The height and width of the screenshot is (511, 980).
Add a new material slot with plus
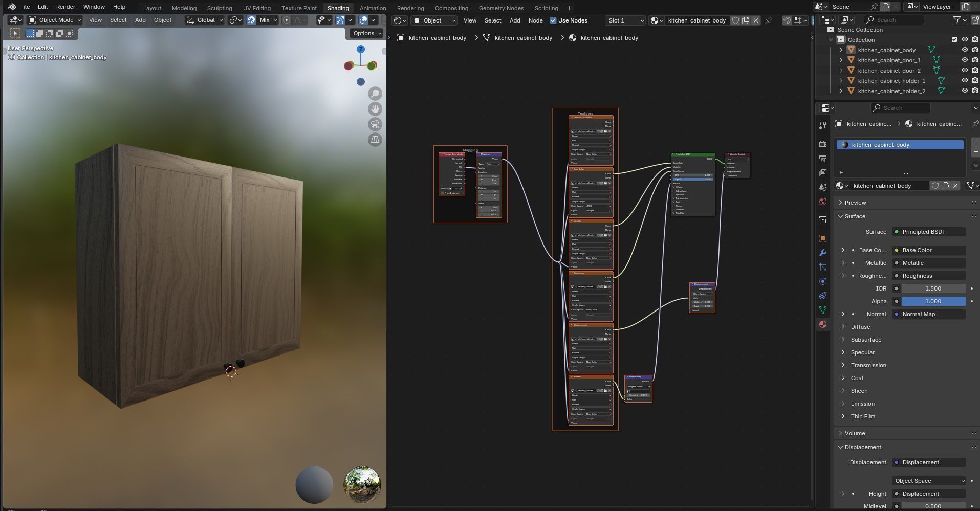pos(975,143)
